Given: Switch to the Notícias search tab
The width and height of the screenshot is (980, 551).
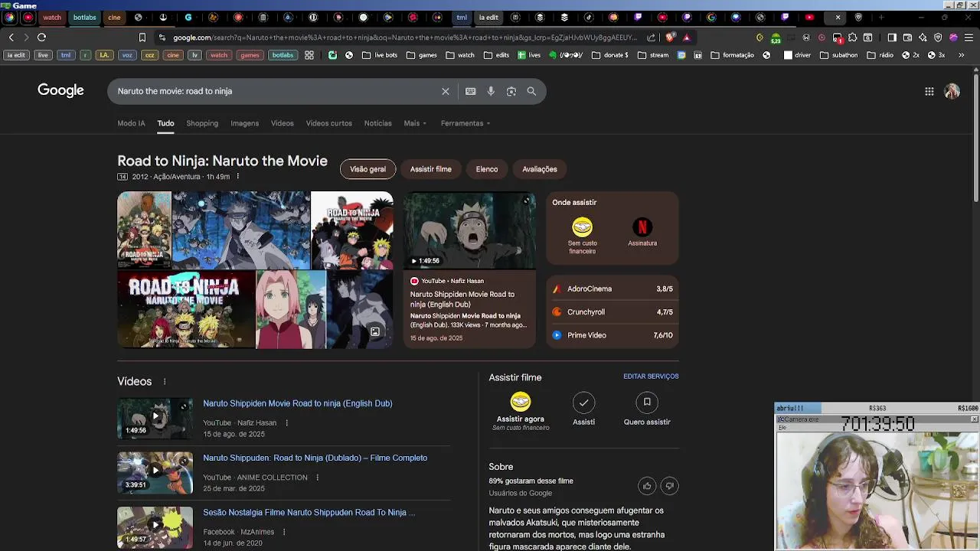Looking at the screenshot, I should [377, 123].
